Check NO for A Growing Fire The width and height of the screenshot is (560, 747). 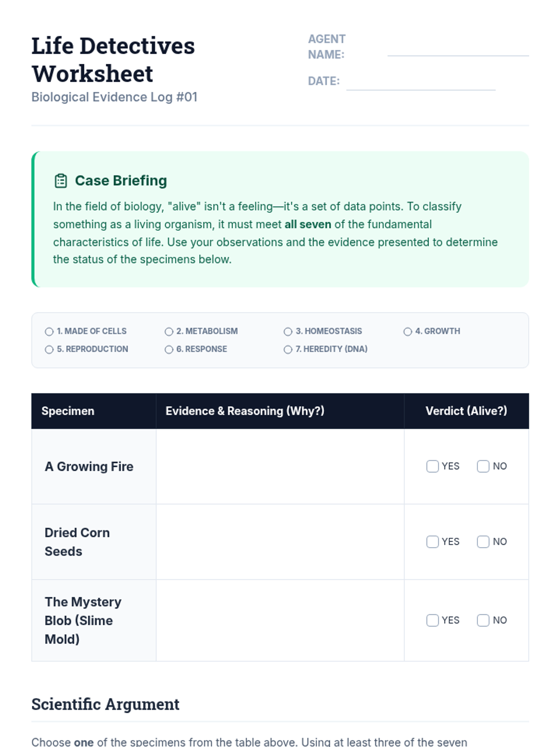click(x=483, y=466)
